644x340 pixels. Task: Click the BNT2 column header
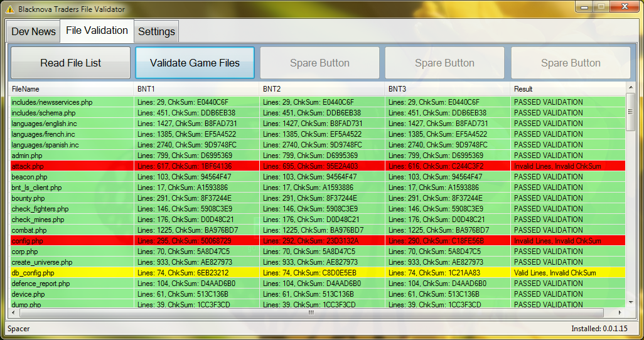click(321, 89)
